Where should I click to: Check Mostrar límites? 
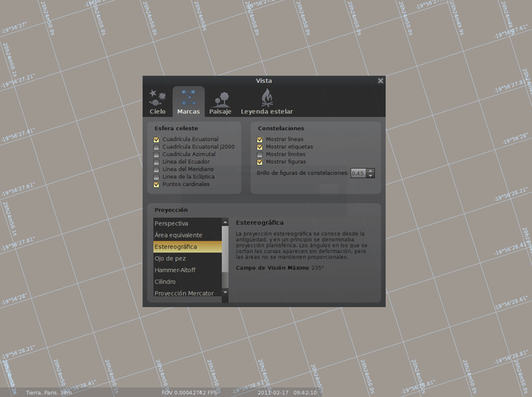coord(260,155)
